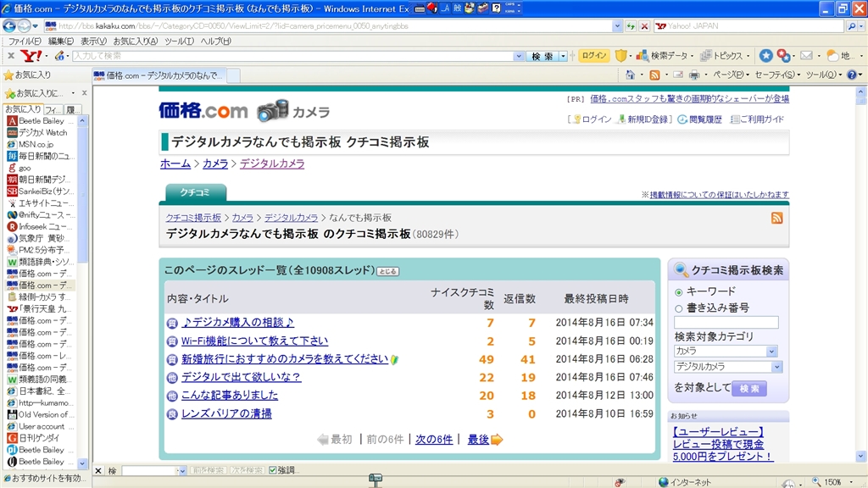This screenshot has height=488, width=868.
Task: Click the orange RSS icon beside the board title
Action: (776, 218)
